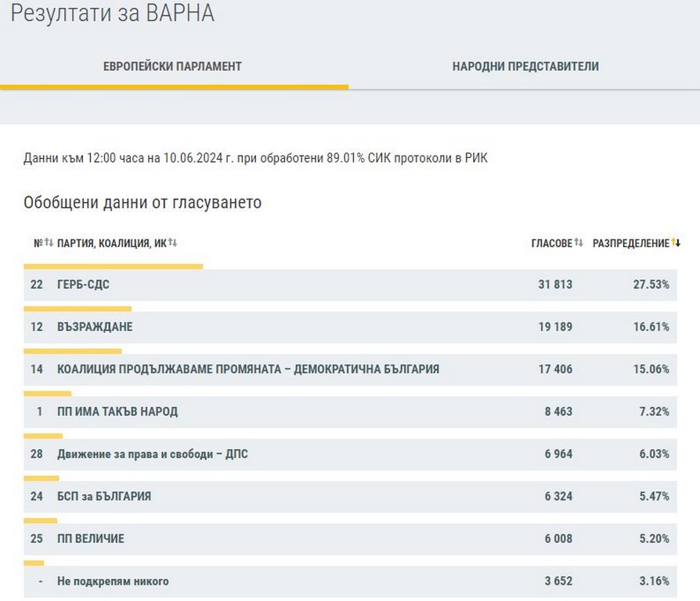Select the ПП ИМА ТАКЪВ НАРОД name

(x=117, y=412)
